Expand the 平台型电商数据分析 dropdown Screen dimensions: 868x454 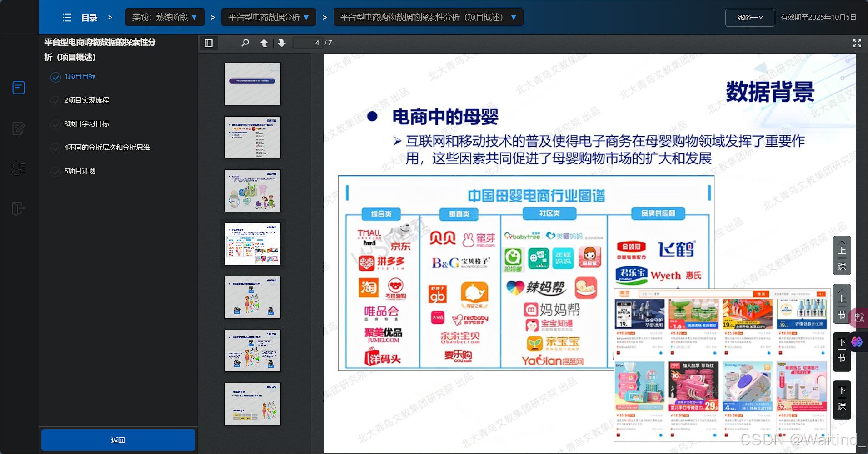coord(269,17)
